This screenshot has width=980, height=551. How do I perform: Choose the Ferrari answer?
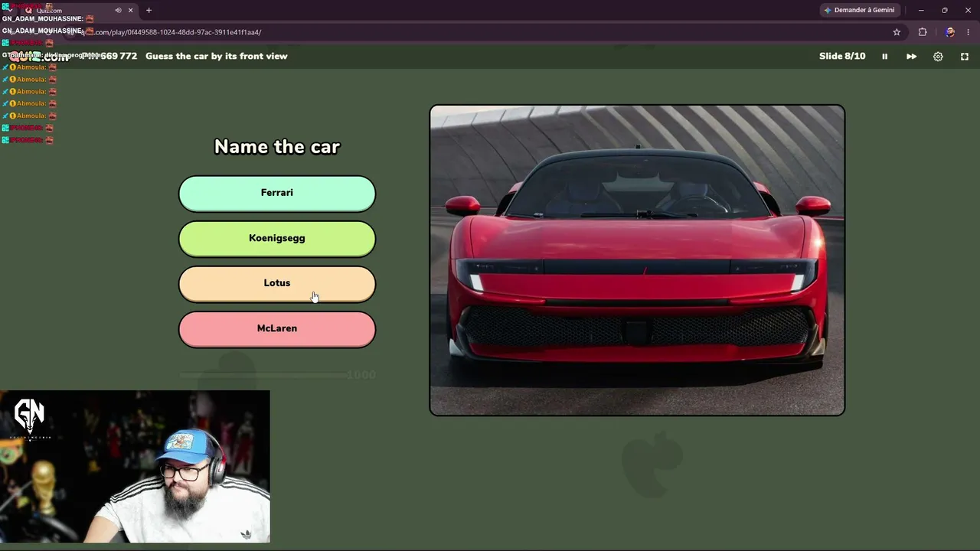pyautogui.click(x=277, y=193)
